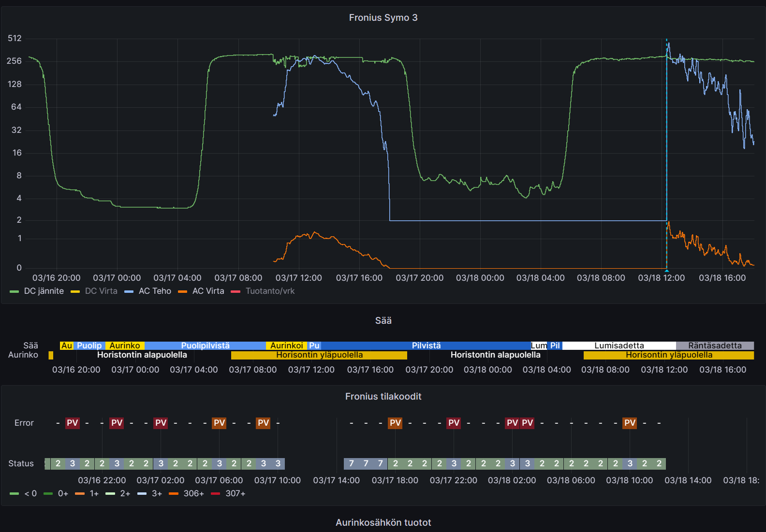Click the Lumisadetta weather segment
Screen dimensions: 766x532
point(619,345)
